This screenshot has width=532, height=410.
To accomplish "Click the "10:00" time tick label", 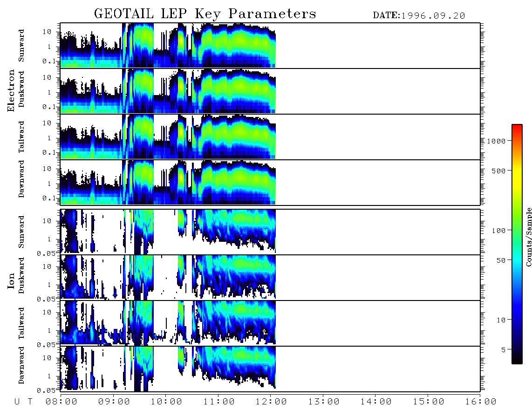I will click(x=166, y=402).
